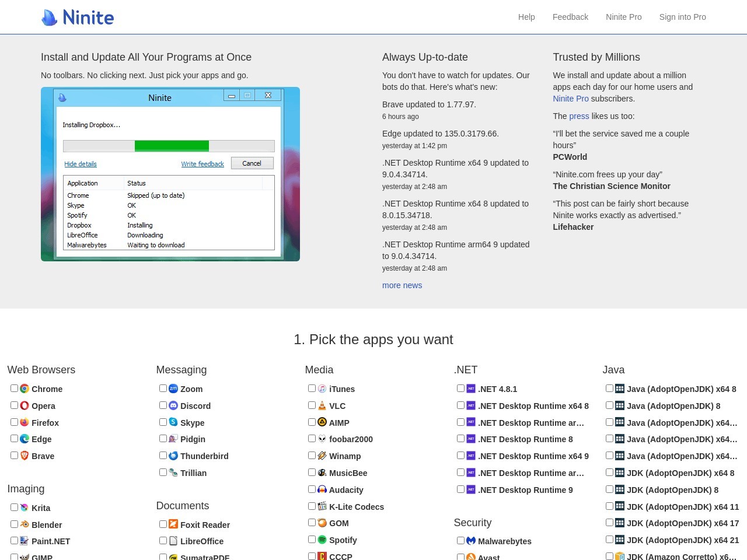Viewport: 747px width, 560px height.
Task: Follow the press link
Action: (579, 116)
